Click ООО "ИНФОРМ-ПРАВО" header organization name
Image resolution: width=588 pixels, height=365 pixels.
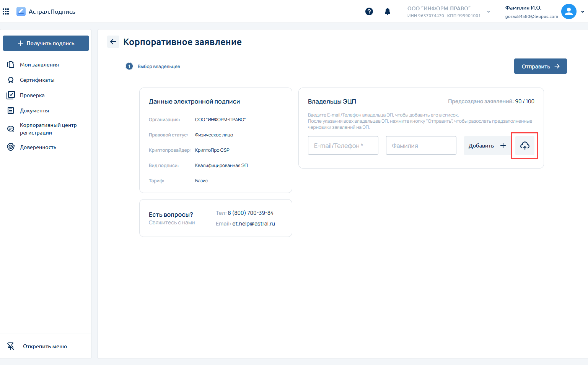pos(439,8)
